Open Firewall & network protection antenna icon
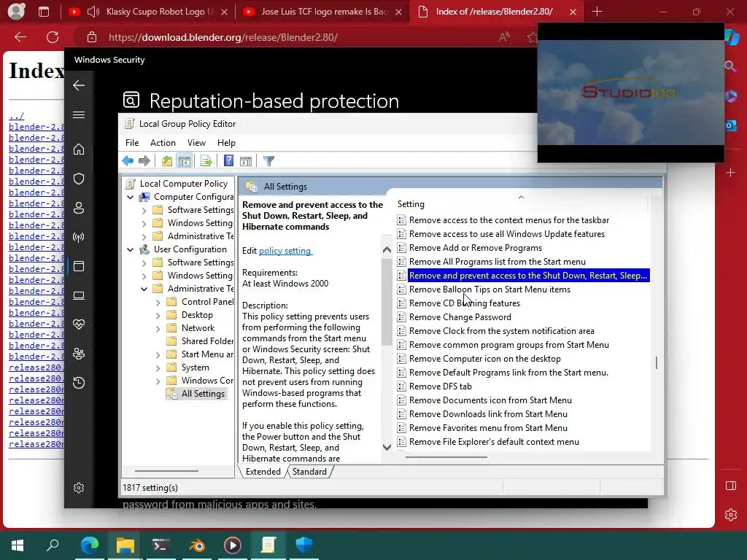The height and width of the screenshot is (560, 747). pyautogui.click(x=79, y=237)
